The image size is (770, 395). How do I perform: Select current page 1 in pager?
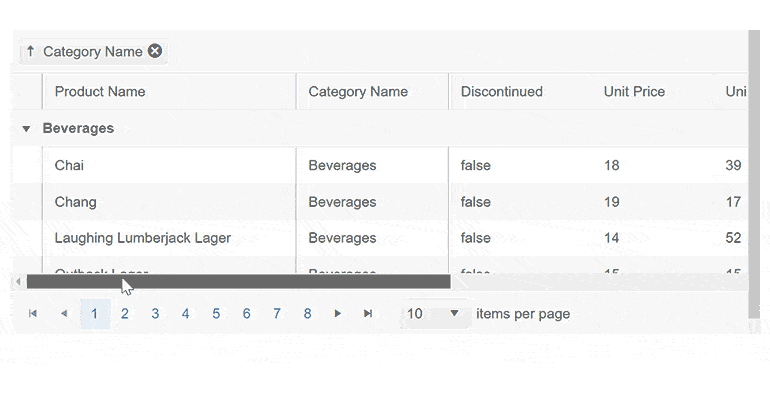pyautogui.click(x=95, y=313)
